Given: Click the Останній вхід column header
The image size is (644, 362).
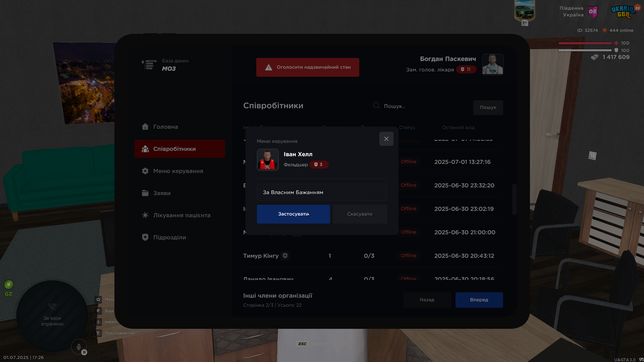Looking at the screenshot, I should [x=458, y=128].
